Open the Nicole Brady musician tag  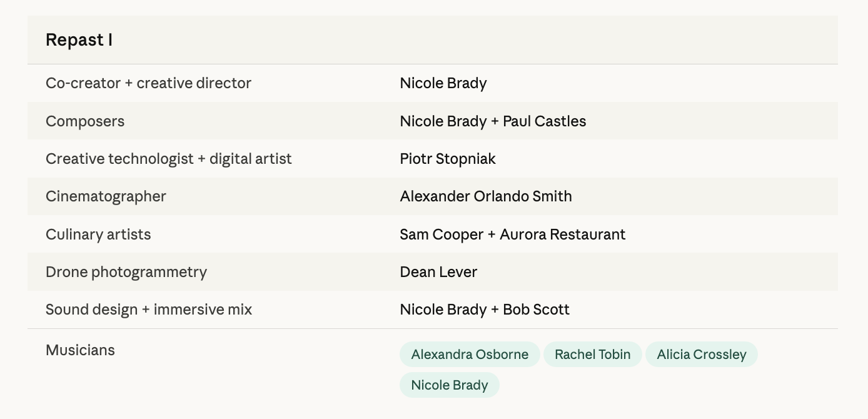click(x=449, y=385)
